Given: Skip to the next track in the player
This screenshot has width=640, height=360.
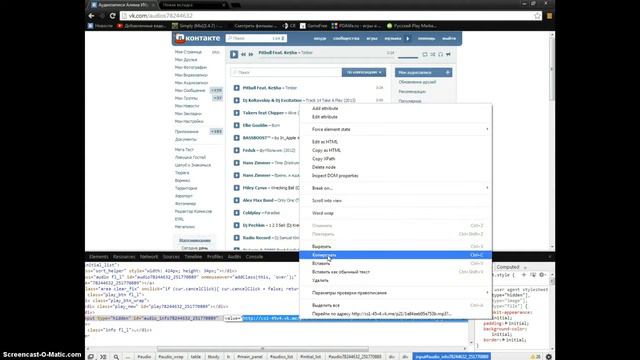Looking at the screenshot, I should point(251,54).
